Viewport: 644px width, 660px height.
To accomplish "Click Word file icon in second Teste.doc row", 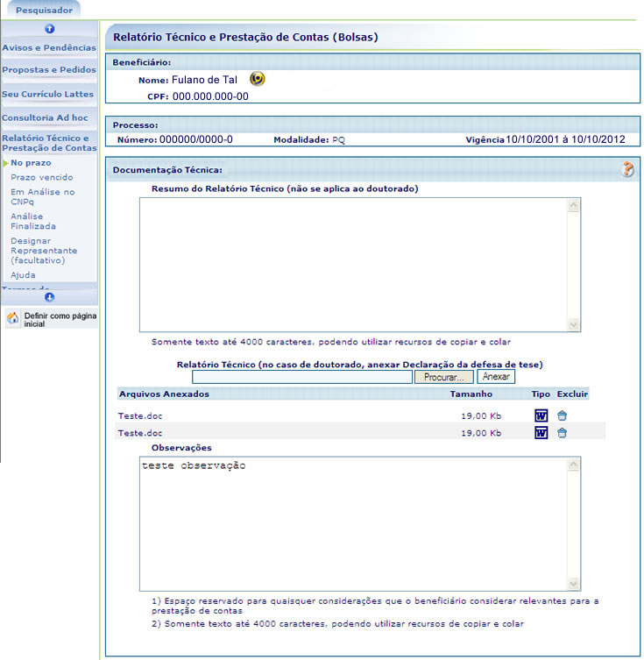I will pyautogui.click(x=541, y=433).
